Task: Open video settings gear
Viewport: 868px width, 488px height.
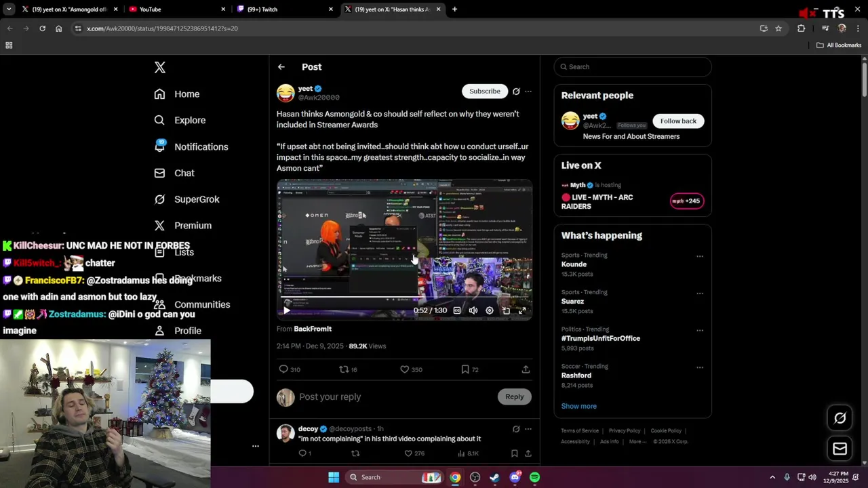Action: click(490, 310)
